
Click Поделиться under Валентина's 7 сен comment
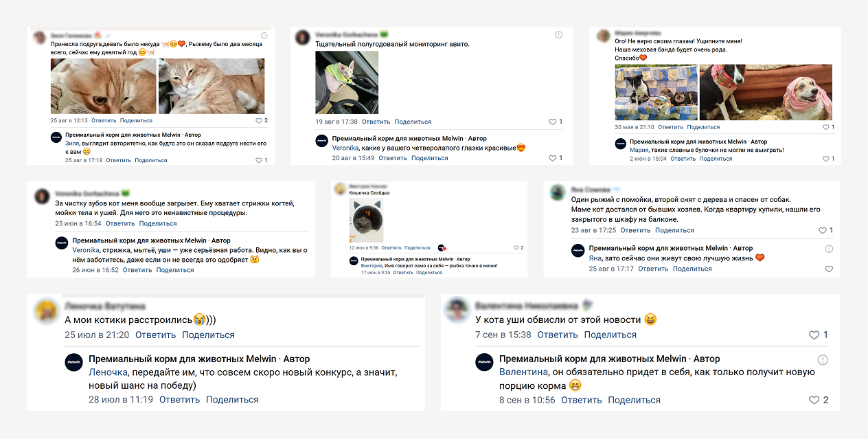(x=610, y=335)
